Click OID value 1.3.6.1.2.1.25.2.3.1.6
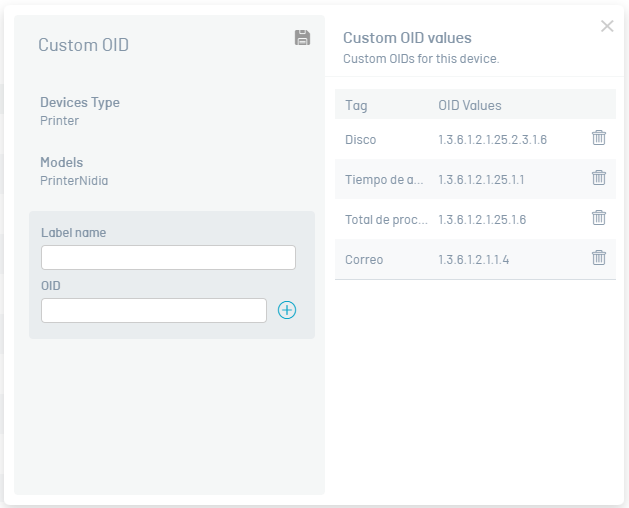The height and width of the screenshot is (508, 629). 492,139
